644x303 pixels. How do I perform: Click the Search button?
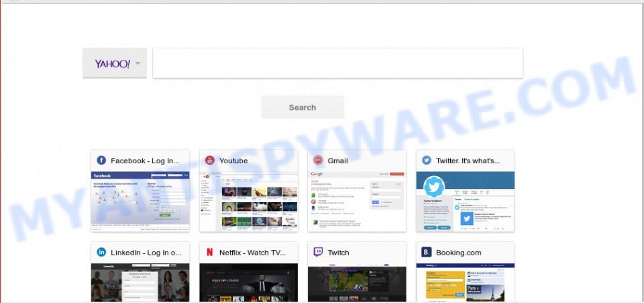click(x=303, y=107)
